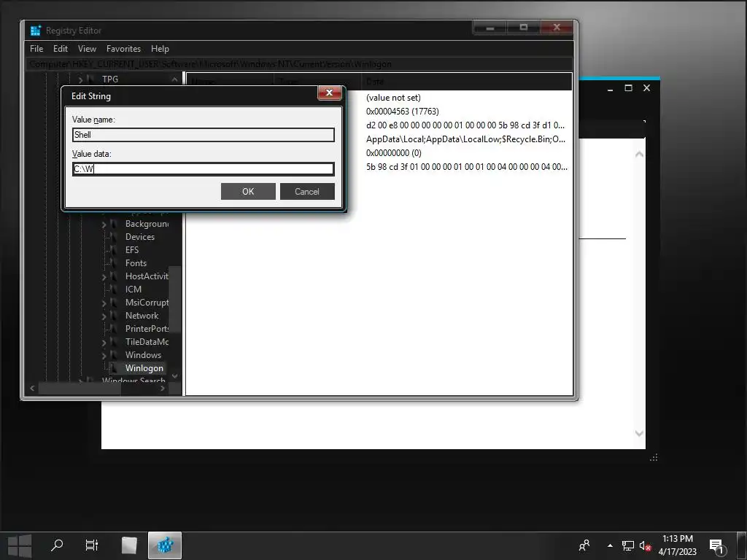The width and height of the screenshot is (747, 560).
Task: Close the Registry Editor window
Action: coord(557,28)
